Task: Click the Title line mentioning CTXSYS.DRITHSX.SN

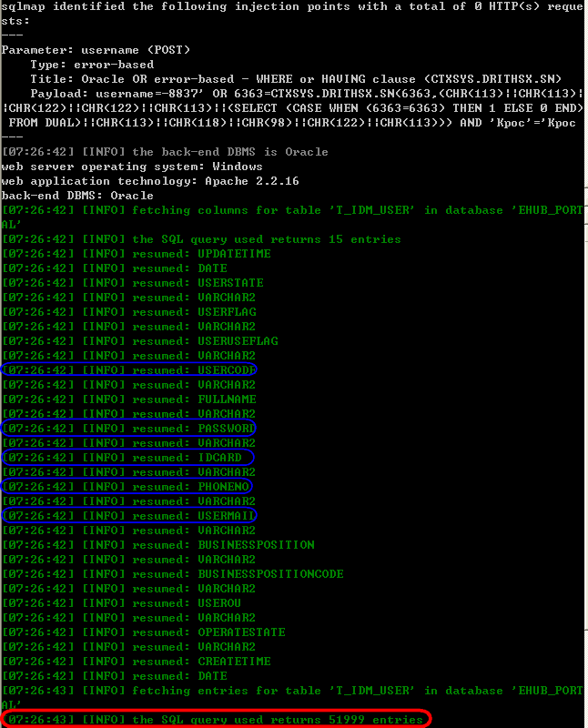Action: tap(296, 79)
